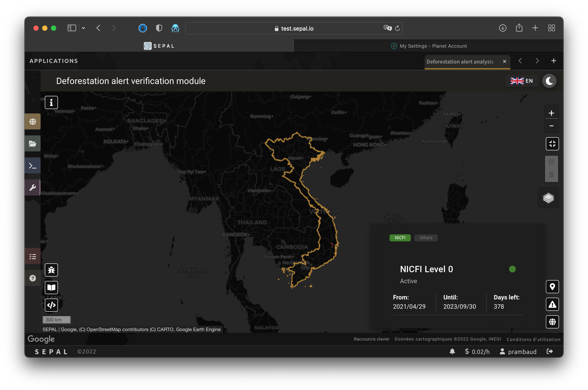588x390 pixels.
Task: Open the map layers stack icon
Action: [x=548, y=198]
